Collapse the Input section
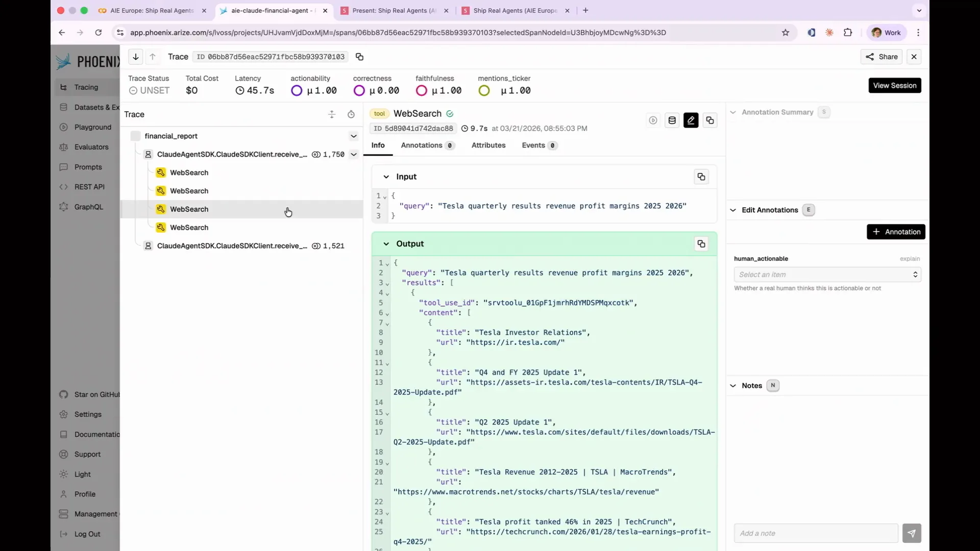 [386, 177]
